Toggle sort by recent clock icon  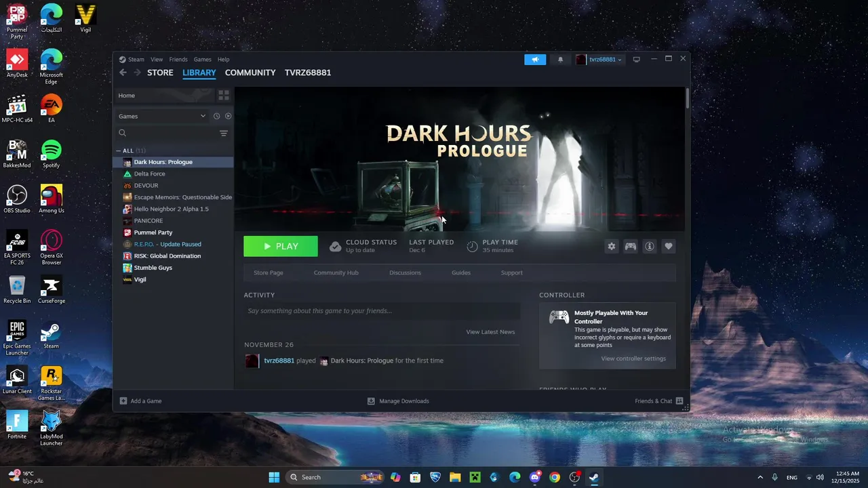click(217, 116)
